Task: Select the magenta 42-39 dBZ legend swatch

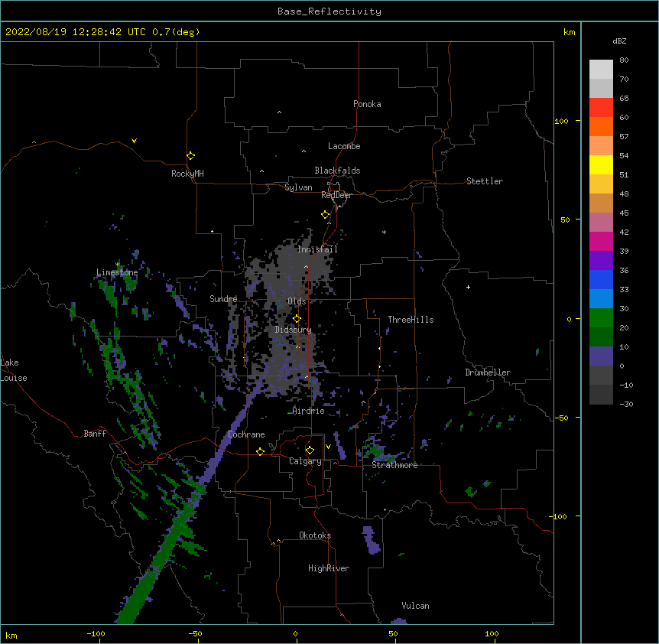Action: click(x=601, y=241)
